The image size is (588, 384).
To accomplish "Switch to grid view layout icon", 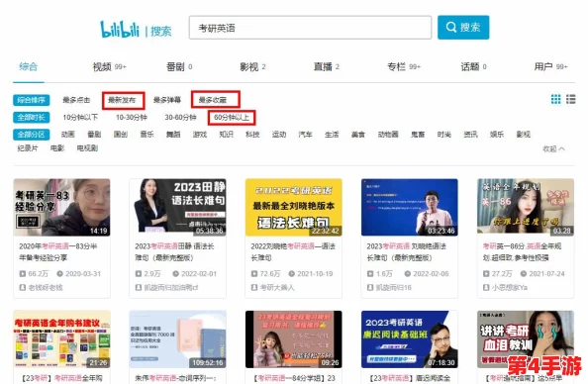I will click(555, 99).
